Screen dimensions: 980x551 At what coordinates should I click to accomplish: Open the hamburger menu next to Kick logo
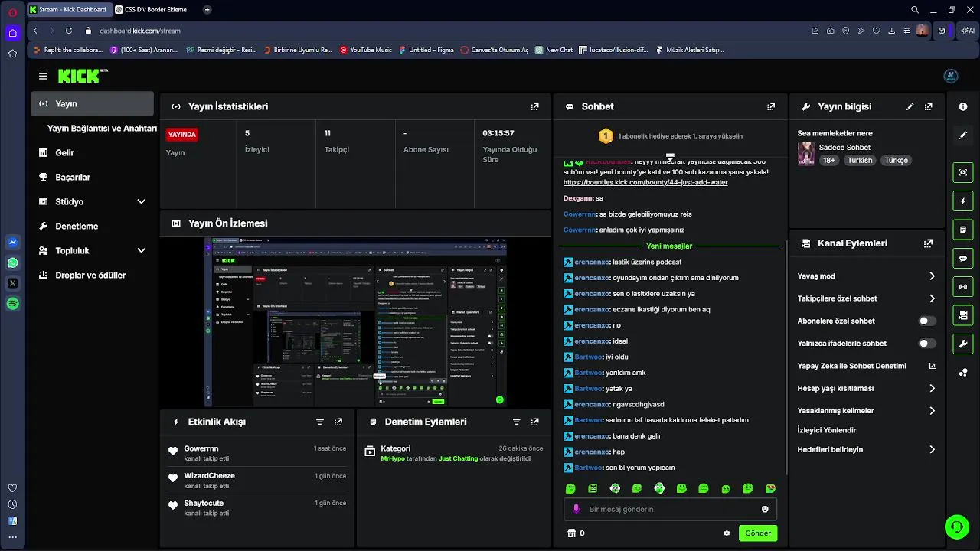coord(43,76)
